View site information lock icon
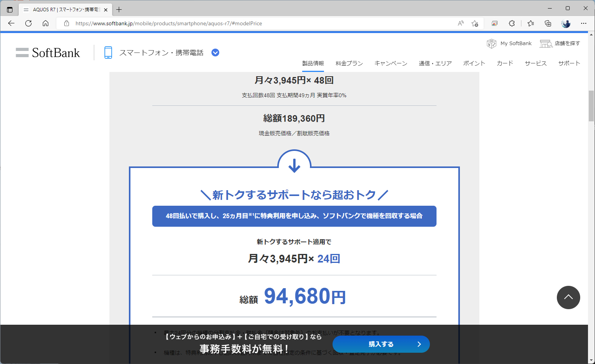595x364 pixels. point(67,23)
